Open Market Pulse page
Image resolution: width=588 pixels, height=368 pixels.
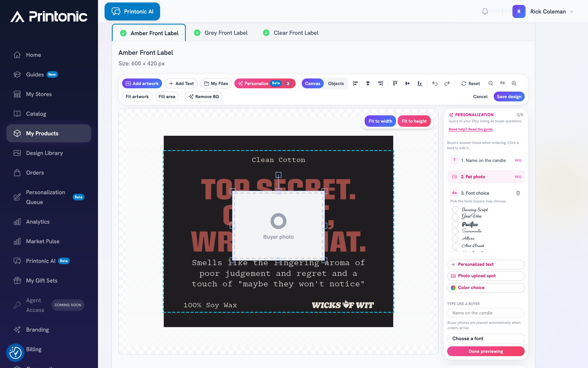coord(49,241)
